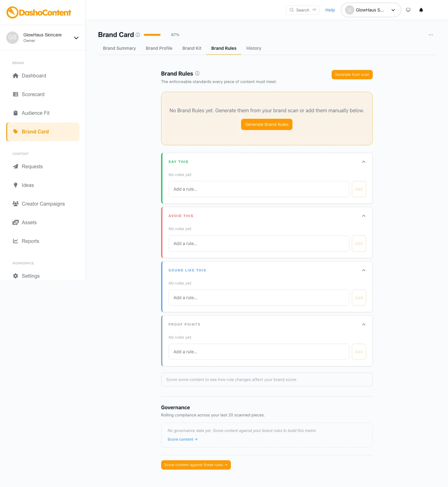This screenshot has height=487, width=448.
Task: Follow the Score content link
Action: [x=183, y=439]
